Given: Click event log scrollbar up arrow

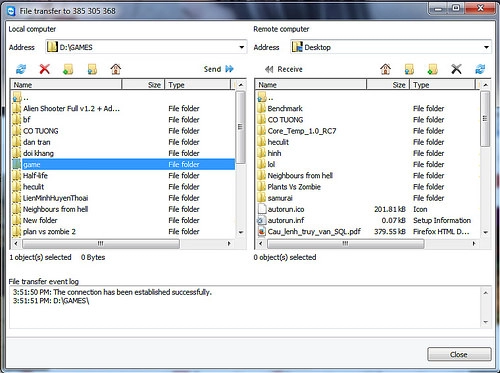Looking at the screenshot, I should [486, 293].
